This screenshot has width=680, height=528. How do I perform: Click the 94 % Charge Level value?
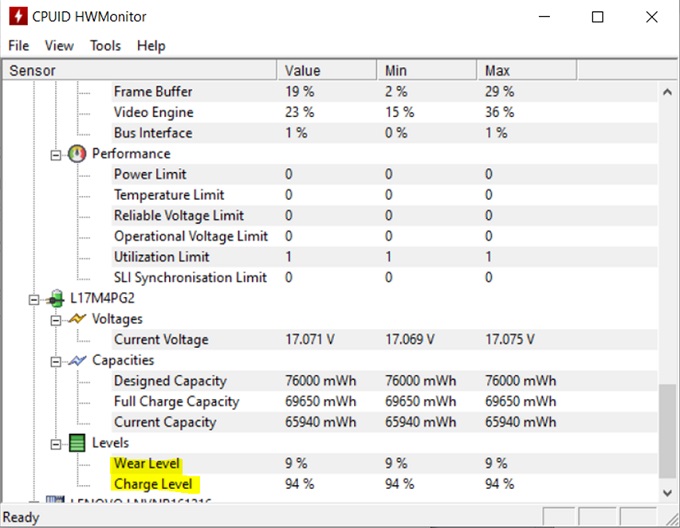[299, 484]
